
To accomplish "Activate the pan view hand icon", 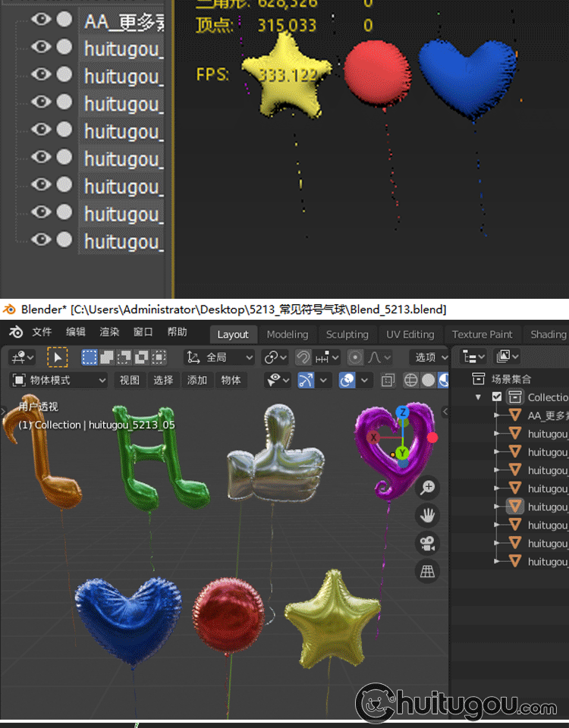I will (428, 516).
